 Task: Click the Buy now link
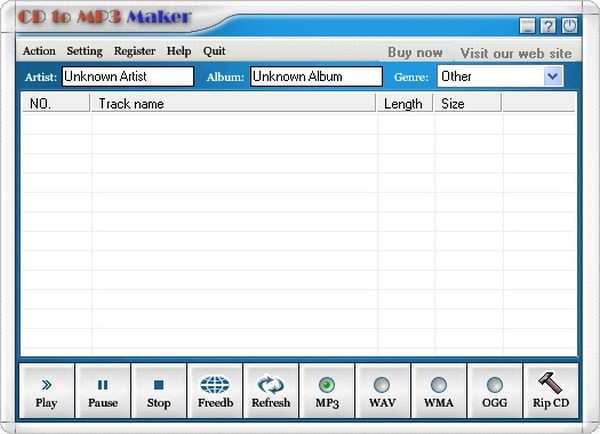(x=414, y=52)
